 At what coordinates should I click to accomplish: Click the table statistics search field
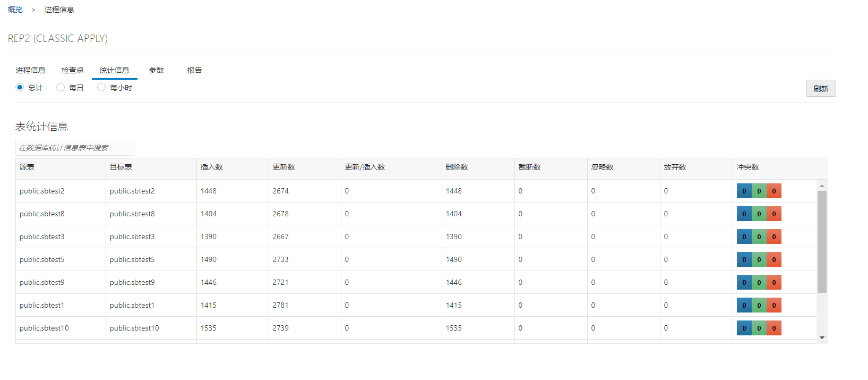(x=74, y=148)
